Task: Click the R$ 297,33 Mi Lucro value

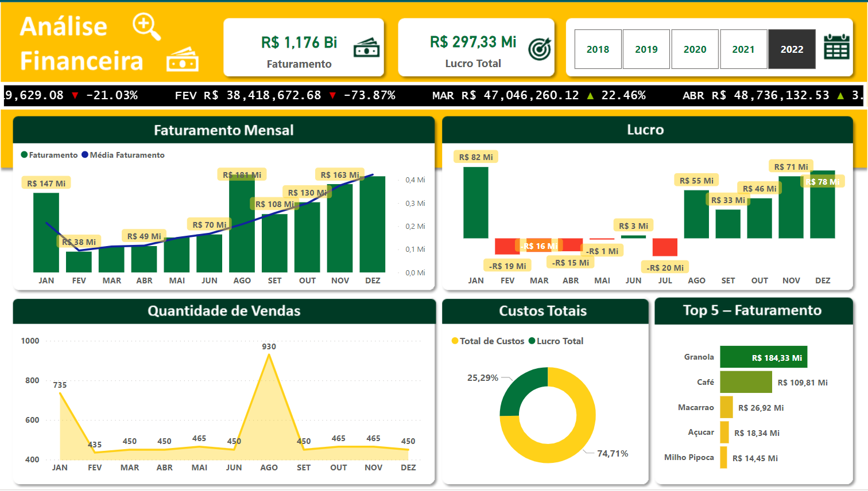Action: (473, 42)
